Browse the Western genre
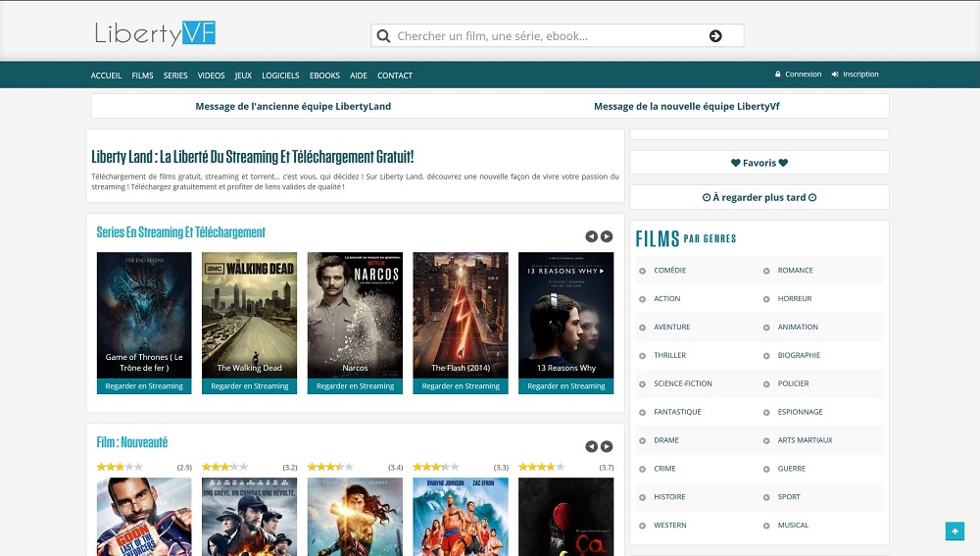This screenshot has height=556, width=980. pyautogui.click(x=670, y=525)
